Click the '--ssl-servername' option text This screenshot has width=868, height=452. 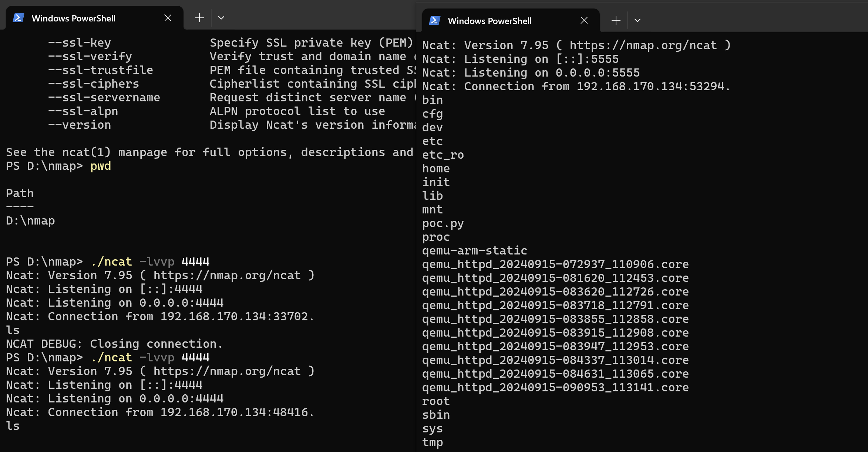click(104, 97)
